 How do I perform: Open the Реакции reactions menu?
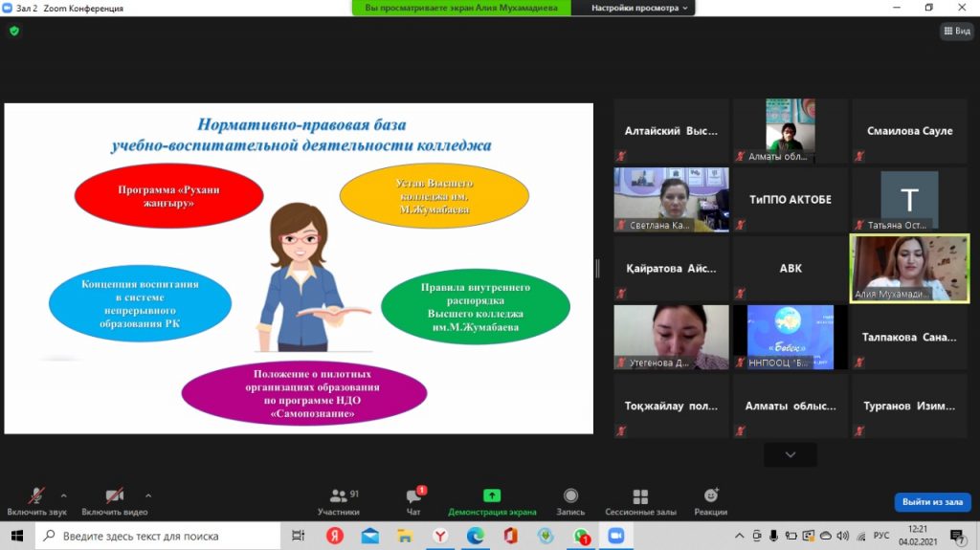(710, 497)
